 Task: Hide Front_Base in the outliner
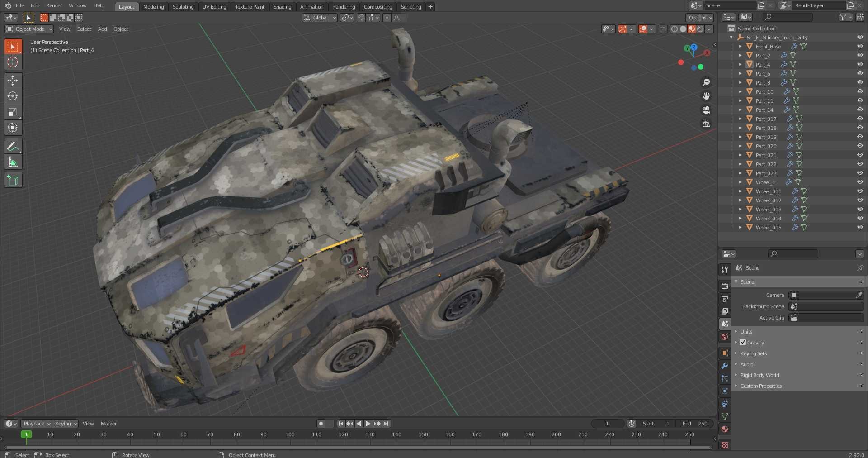[x=860, y=46]
